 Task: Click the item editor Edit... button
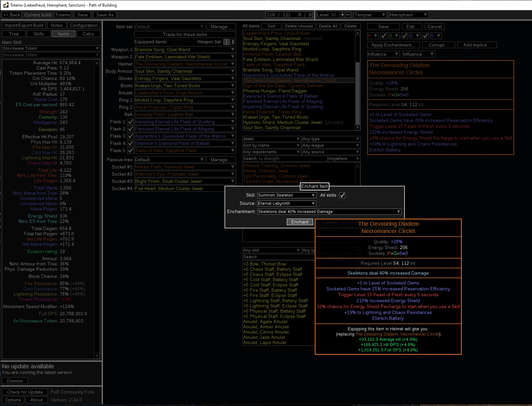tap(412, 27)
